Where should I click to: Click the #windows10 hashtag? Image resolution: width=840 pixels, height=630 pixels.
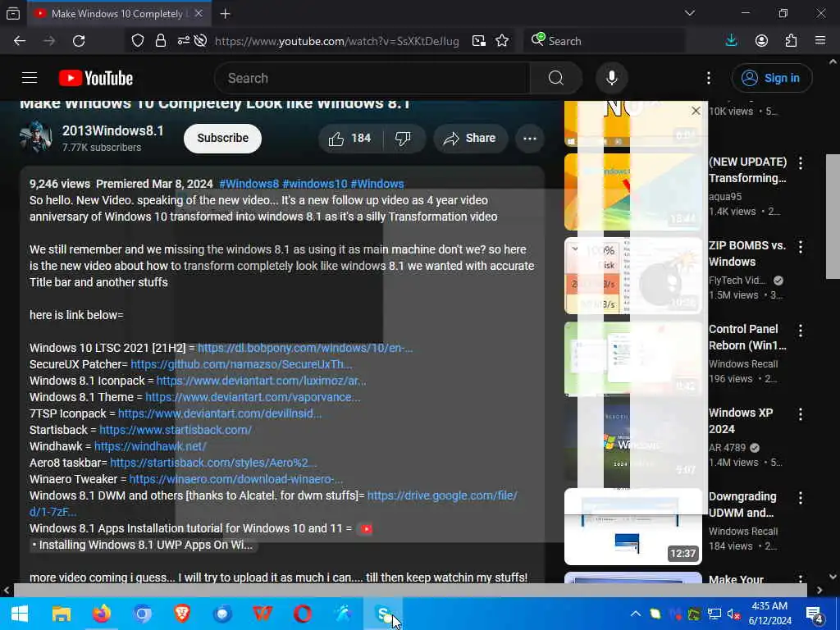pos(314,184)
